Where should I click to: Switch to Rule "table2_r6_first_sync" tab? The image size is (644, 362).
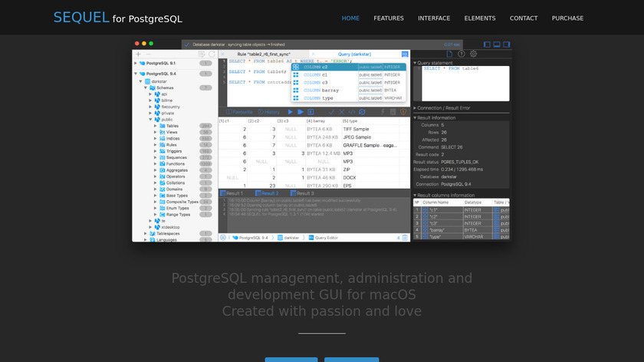point(264,54)
